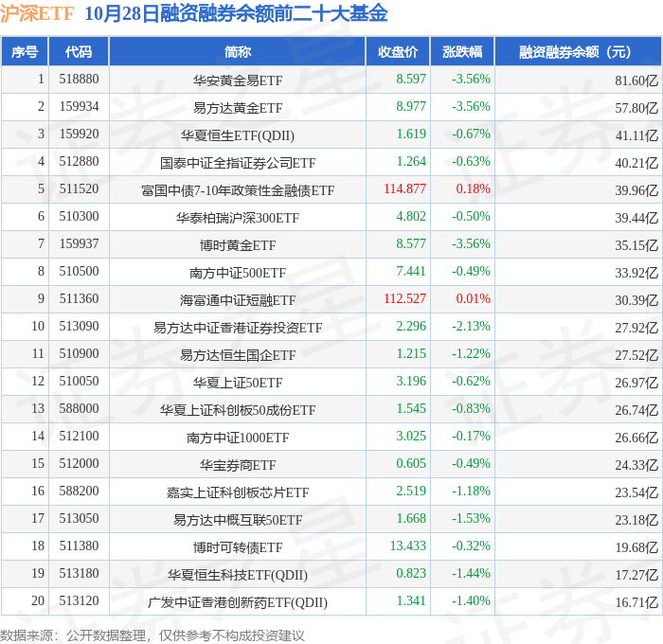The width and height of the screenshot is (663, 644).
Task: Click the 沪深ETF title label
Action: [37, 14]
